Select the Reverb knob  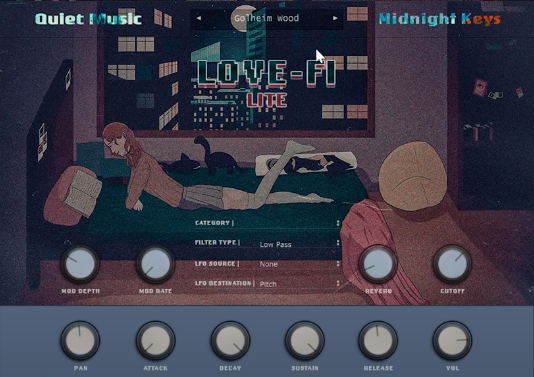[x=378, y=264]
